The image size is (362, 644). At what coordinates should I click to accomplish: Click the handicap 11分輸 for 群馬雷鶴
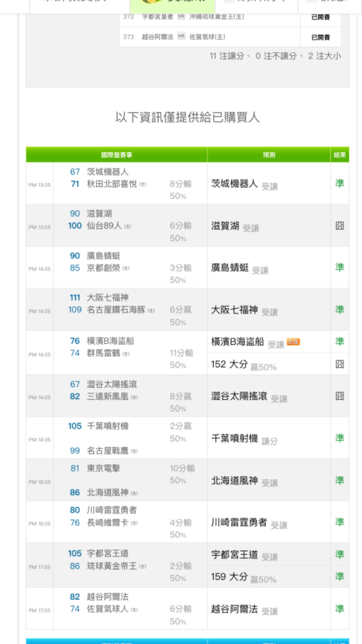(183, 353)
